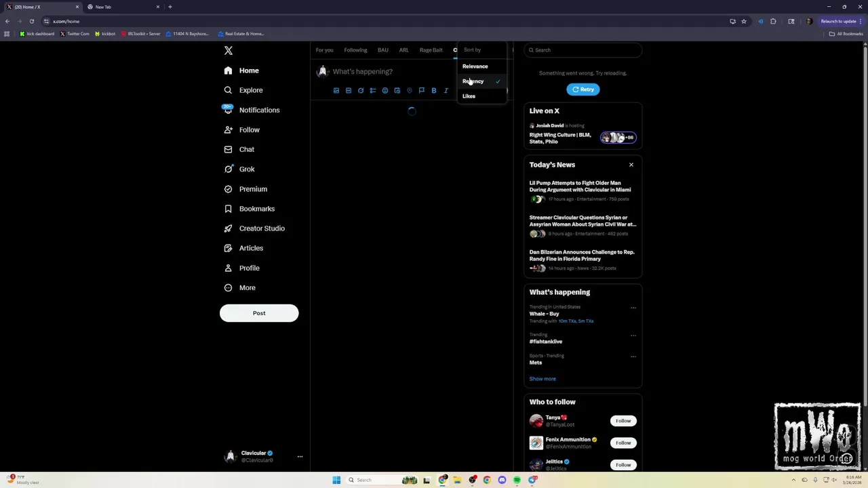Open kick dashboard bookmark
This screenshot has height=488, width=868.
coord(37,34)
